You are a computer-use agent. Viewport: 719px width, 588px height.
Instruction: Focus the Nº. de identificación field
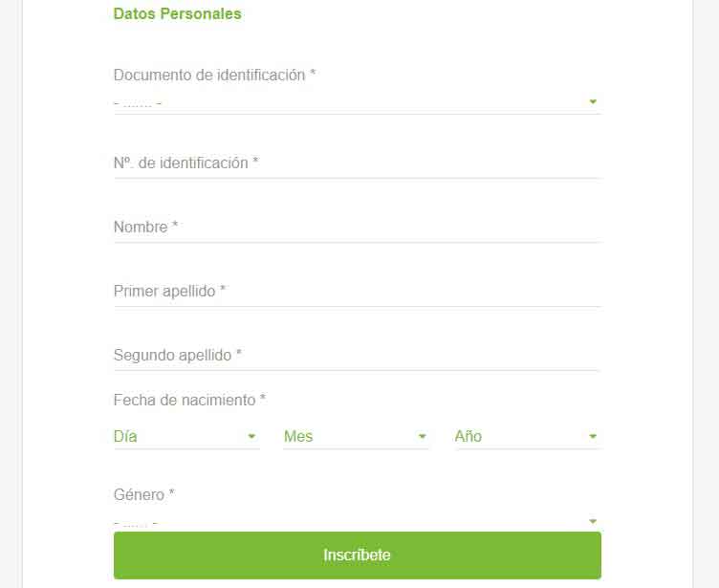pos(357,163)
